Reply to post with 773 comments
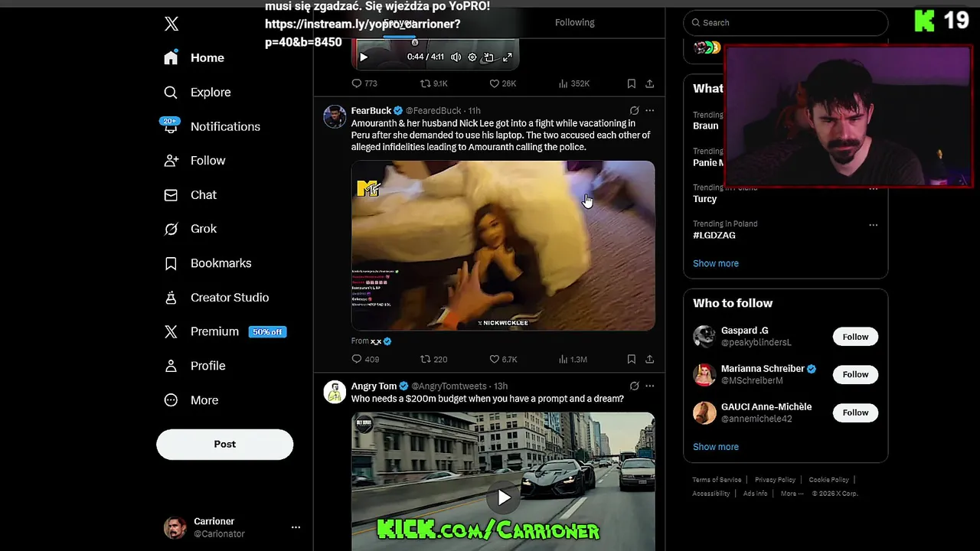Screen dimensions: 980x551 364,83
